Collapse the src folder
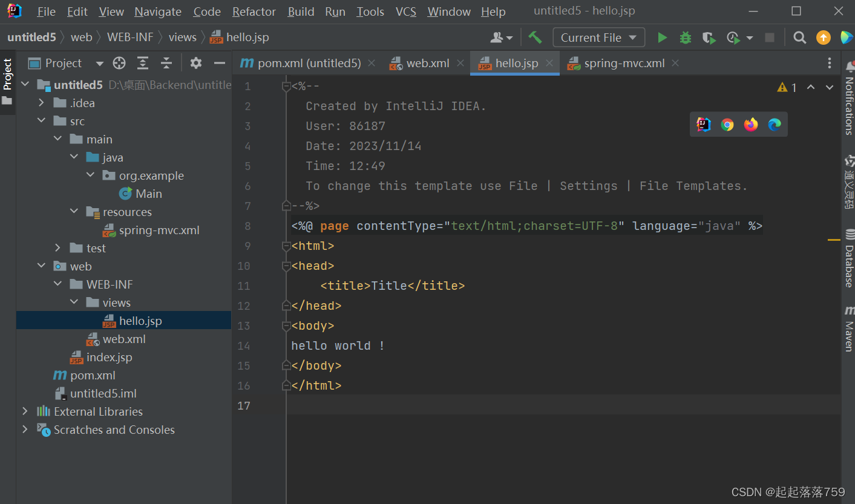This screenshot has width=855, height=504. point(41,121)
